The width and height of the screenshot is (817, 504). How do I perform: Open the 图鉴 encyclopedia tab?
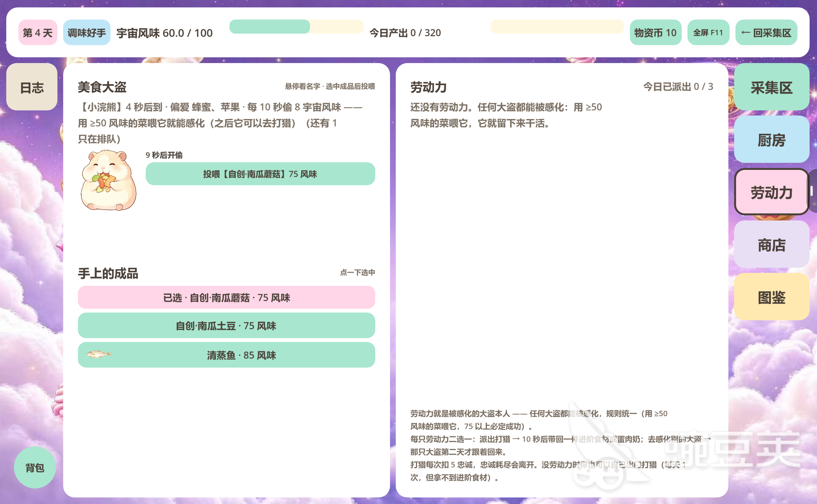click(771, 297)
